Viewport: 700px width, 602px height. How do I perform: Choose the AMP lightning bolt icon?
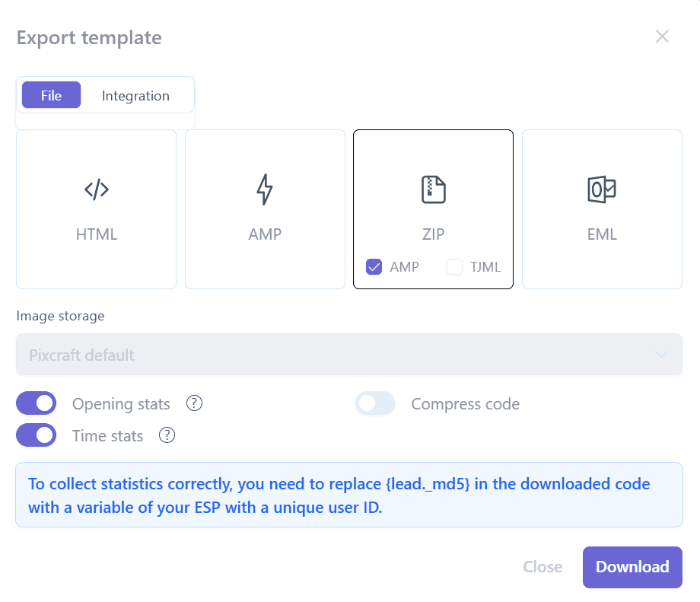point(265,190)
